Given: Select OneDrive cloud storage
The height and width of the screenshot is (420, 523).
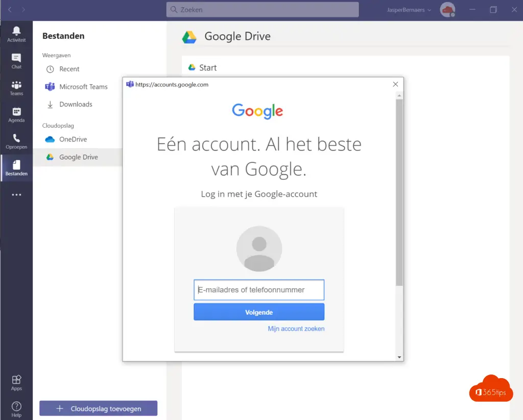Looking at the screenshot, I should pos(73,139).
